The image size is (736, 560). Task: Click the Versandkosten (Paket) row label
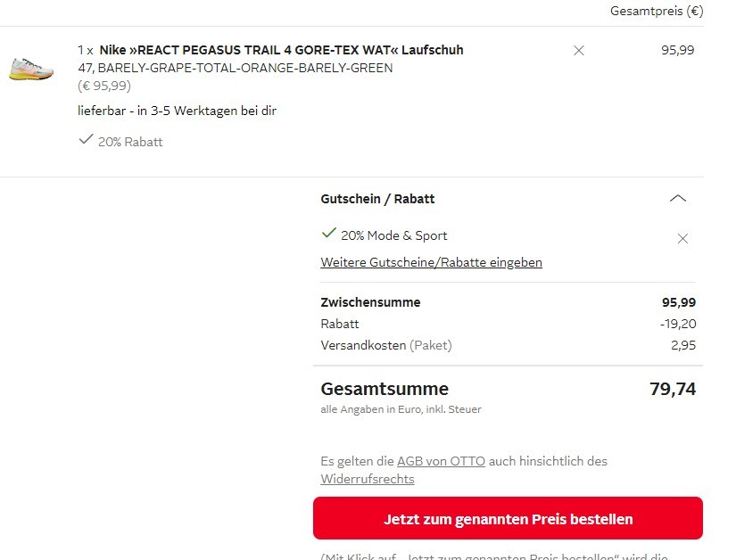[385, 345]
